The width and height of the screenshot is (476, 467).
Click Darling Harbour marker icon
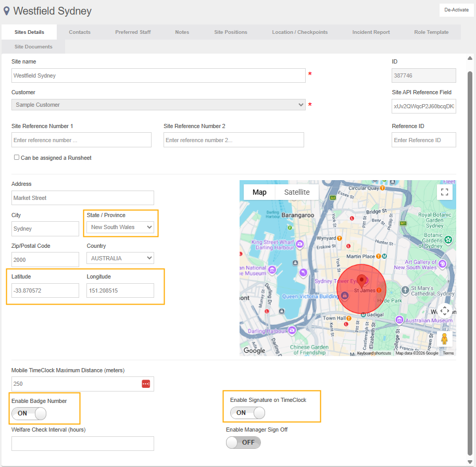[x=292, y=331]
